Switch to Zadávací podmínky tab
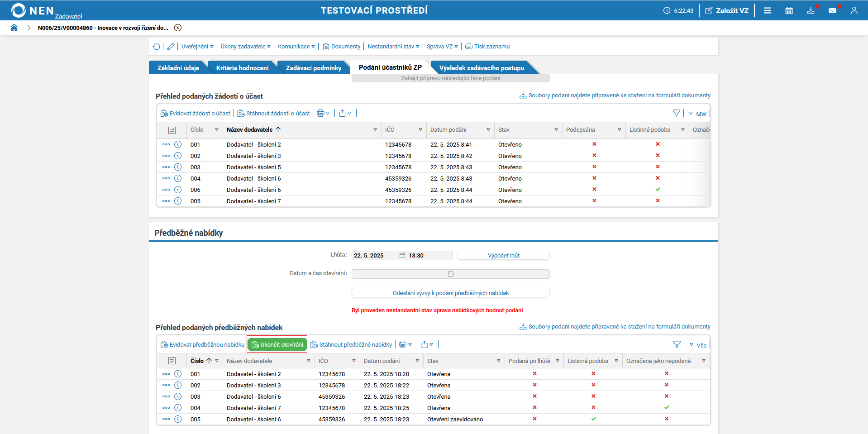The width and height of the screenshot is (868, 434). (x=314, y=68)
